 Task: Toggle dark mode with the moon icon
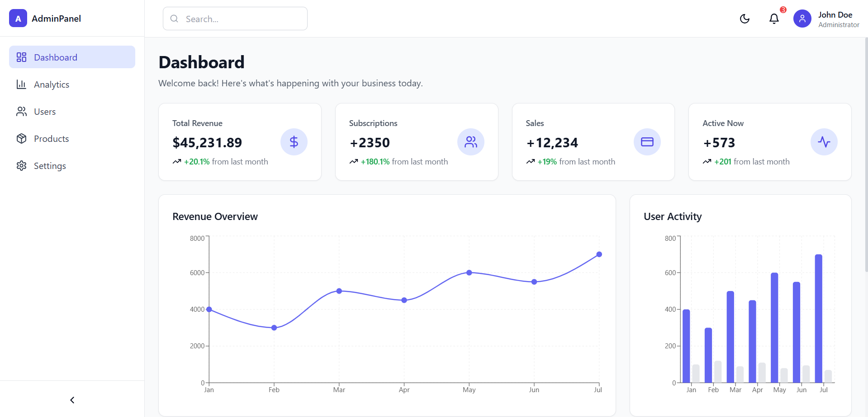click(745, 19)
